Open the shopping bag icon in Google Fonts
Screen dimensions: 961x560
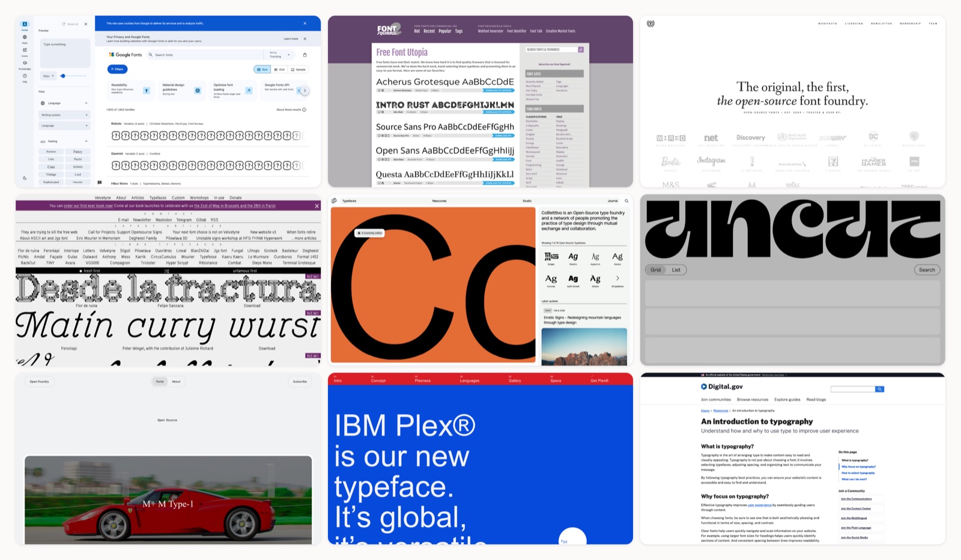tap(305, 55)
